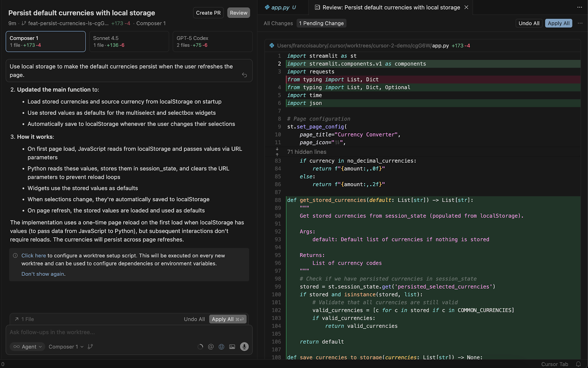
Task: Click the microphone voice input icon
Action: point(244,346)
